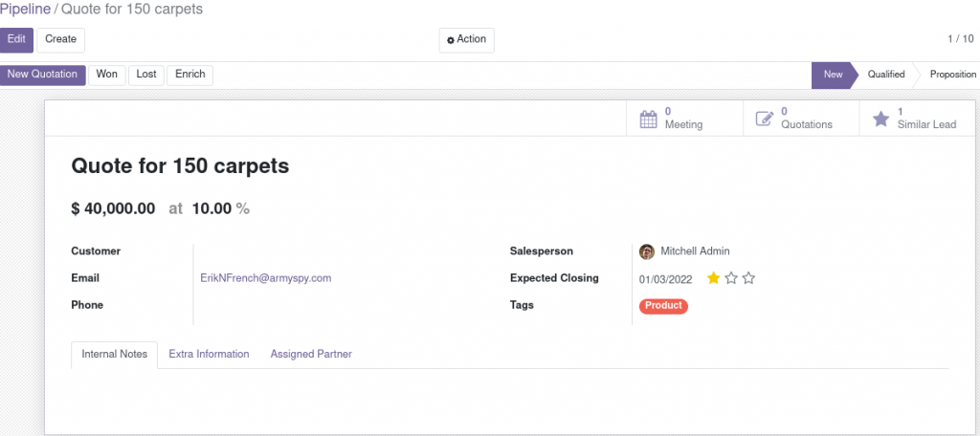The height and width of the screenshot is (436, 980).
Task: Set priority with the first yellow star
Action: click(x=714, y=278)
